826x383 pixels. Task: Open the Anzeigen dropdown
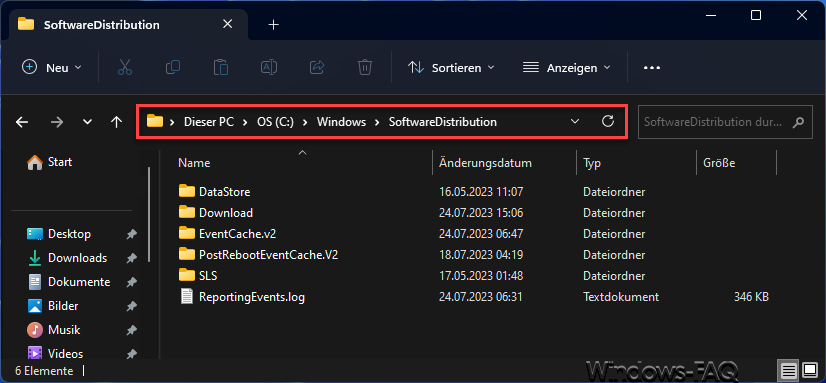566,67
